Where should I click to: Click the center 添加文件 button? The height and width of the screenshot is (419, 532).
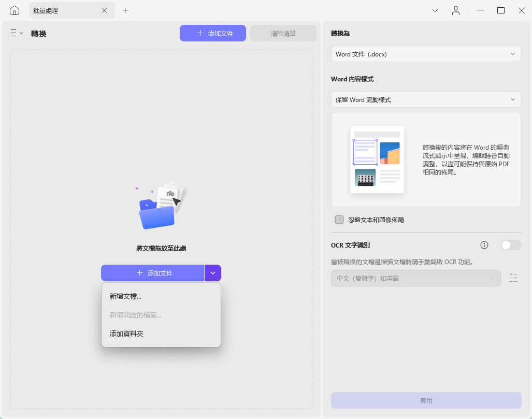coord(153,273)
